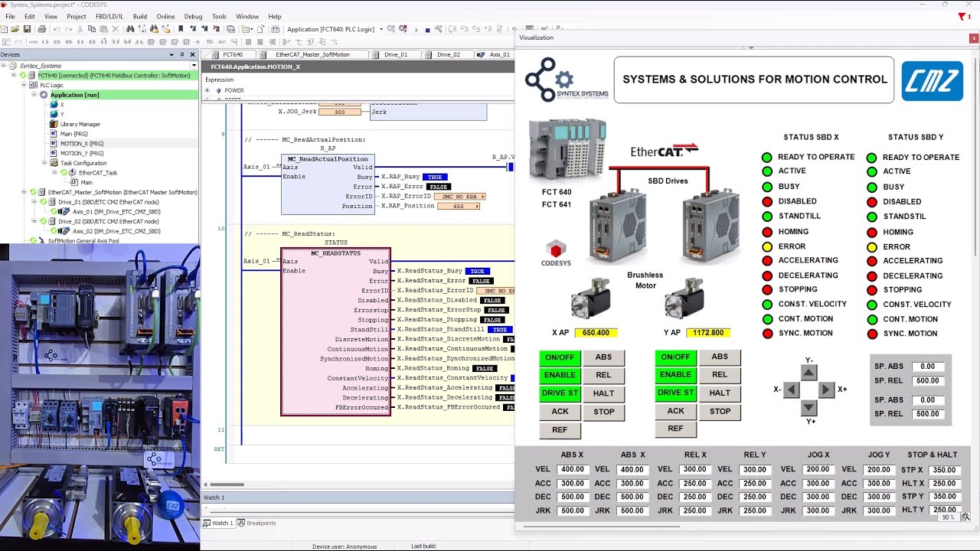The image size is (980, 551).
Task: Click the Toggle Bookmark toolbar icon
Action: [180, 29]
